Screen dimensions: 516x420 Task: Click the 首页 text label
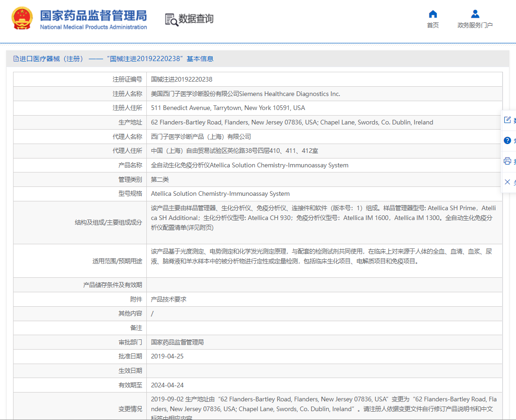(433, 25)
